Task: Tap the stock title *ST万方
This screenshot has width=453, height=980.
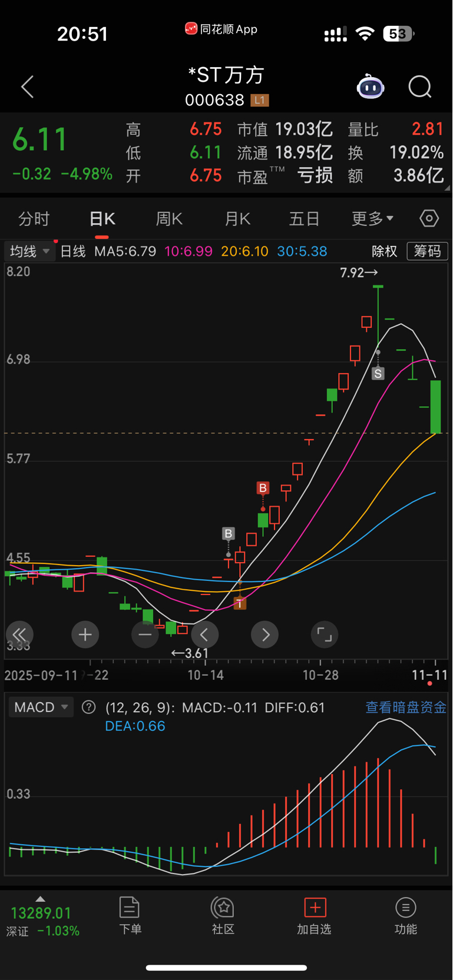Action: pyautogui.click(x=226, y=75)
